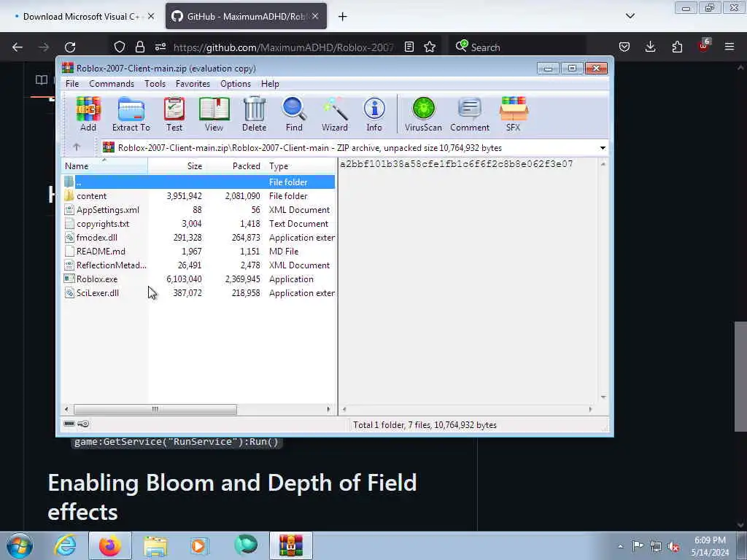Open Windows Explorer folder taskbar icon
Image resolution: width=747 pixels, height=560 pixels.
point(155,545)
